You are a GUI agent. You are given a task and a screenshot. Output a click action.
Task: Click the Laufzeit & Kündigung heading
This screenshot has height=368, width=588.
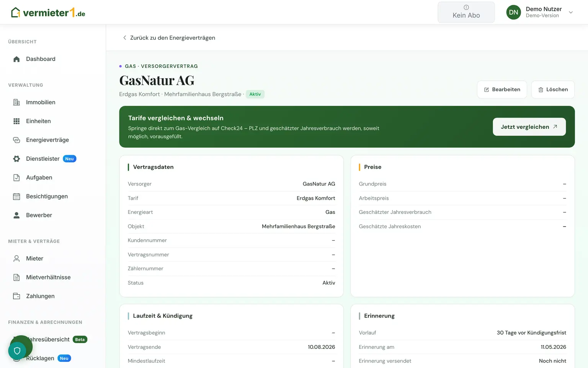163,316
